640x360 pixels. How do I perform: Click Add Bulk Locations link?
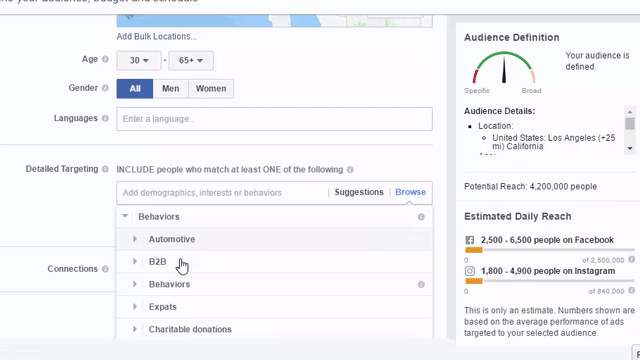click(x=156, y=36)
